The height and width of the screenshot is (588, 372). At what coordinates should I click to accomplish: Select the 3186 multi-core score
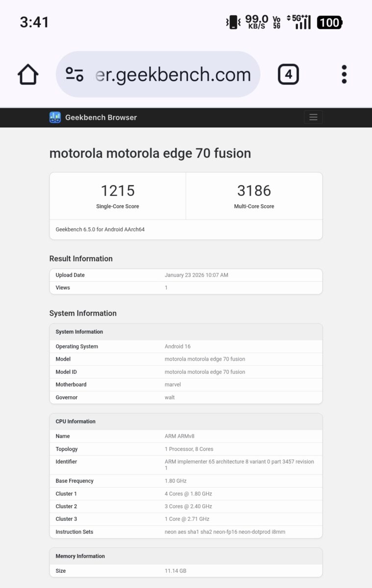(254, 191)
